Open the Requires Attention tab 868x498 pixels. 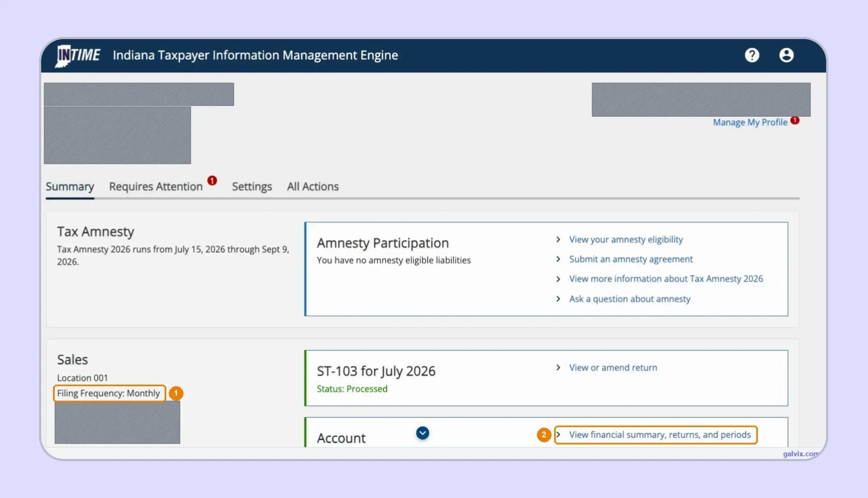(x=156, y=187)
